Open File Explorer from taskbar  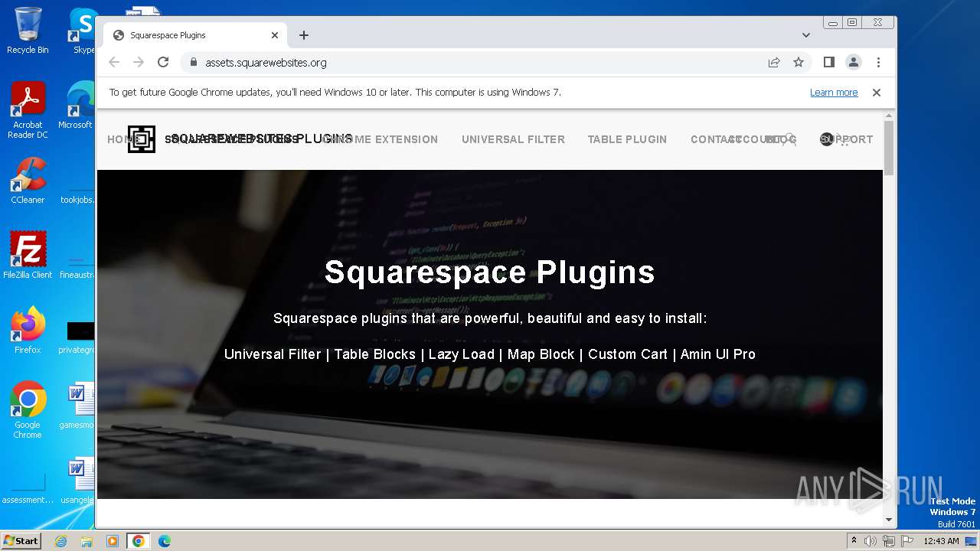point(87,541)
